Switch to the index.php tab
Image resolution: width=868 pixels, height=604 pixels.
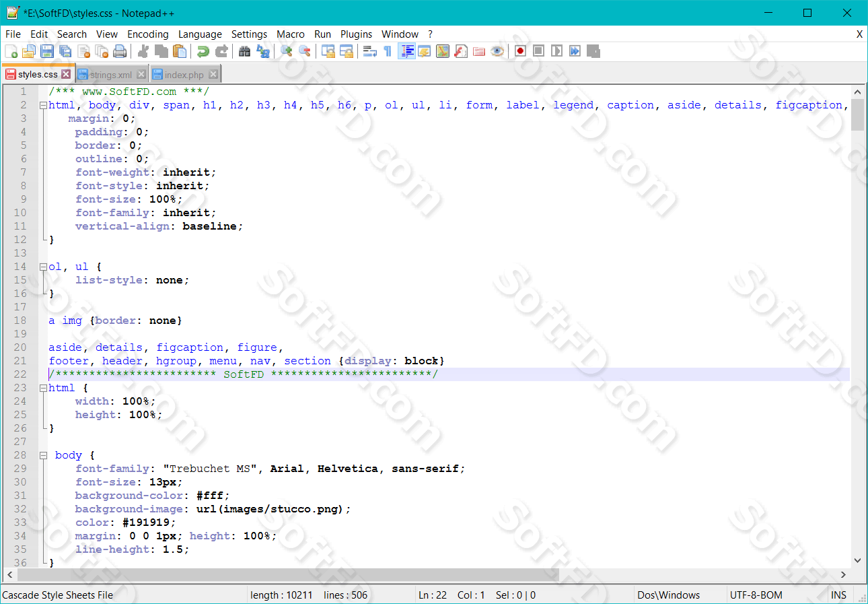[184, 75]
